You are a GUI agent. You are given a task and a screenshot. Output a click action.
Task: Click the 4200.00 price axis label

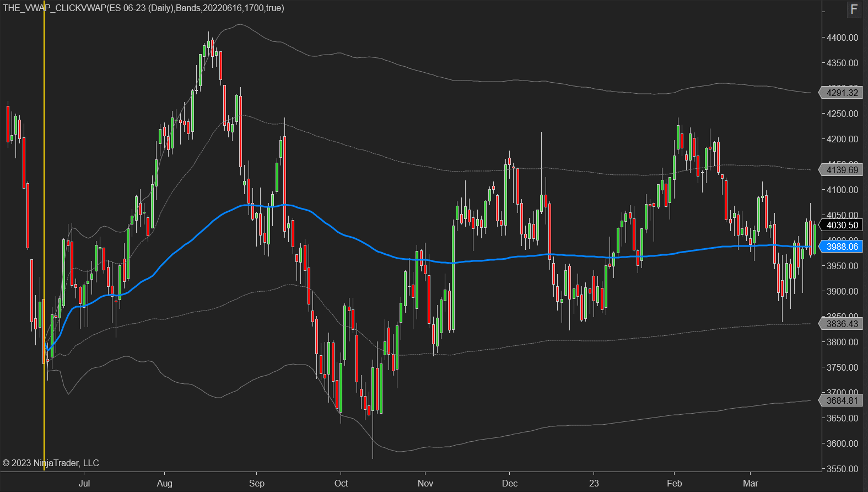842,139
